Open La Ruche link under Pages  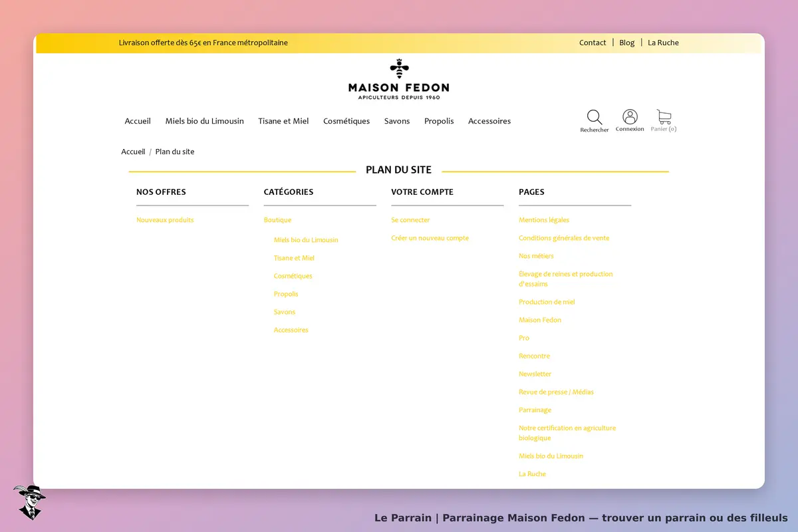coord(533,473)
